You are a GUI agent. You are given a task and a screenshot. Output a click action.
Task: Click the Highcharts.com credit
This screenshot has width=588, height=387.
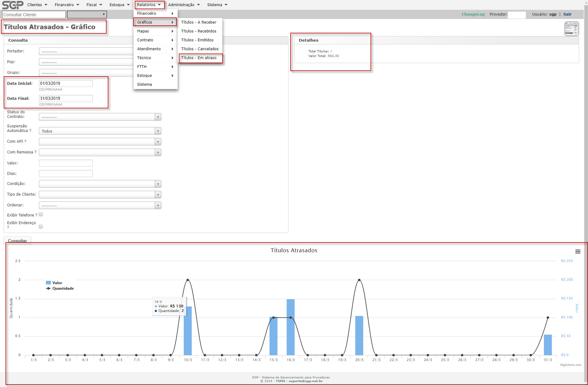pyautogui.click(x=570, y=365)
